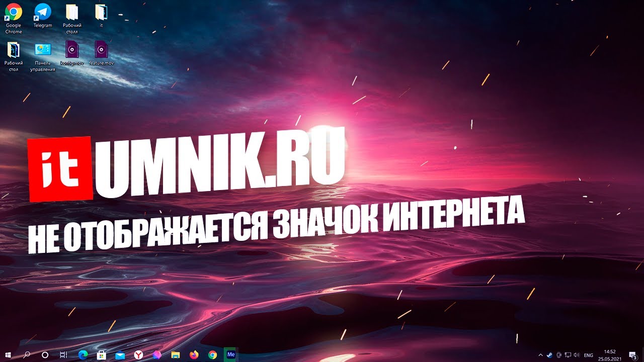The width and height of the screenshot is (644, 362).
Task: Open the pink gem app on taskbar
Action: click(x=157, y=354)
